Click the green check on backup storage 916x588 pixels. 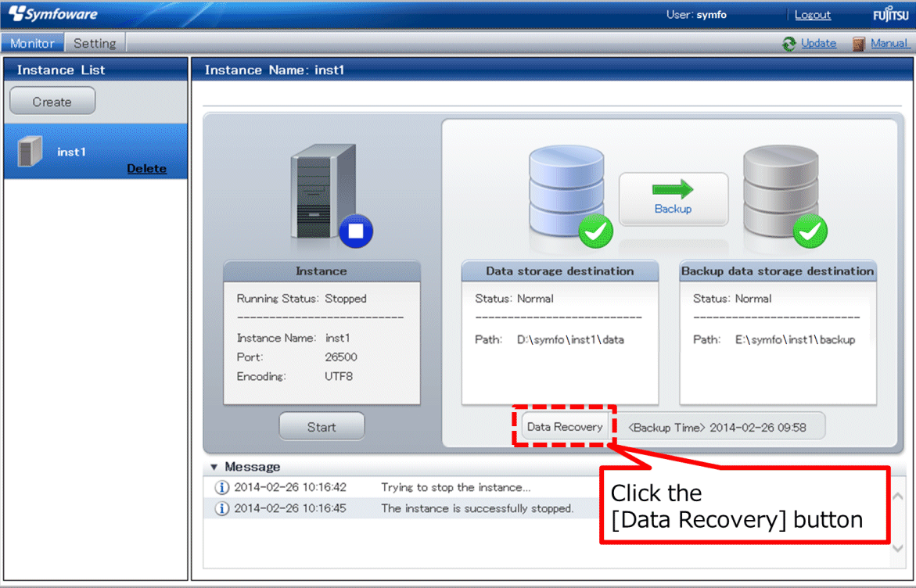[x=810, y=231]
